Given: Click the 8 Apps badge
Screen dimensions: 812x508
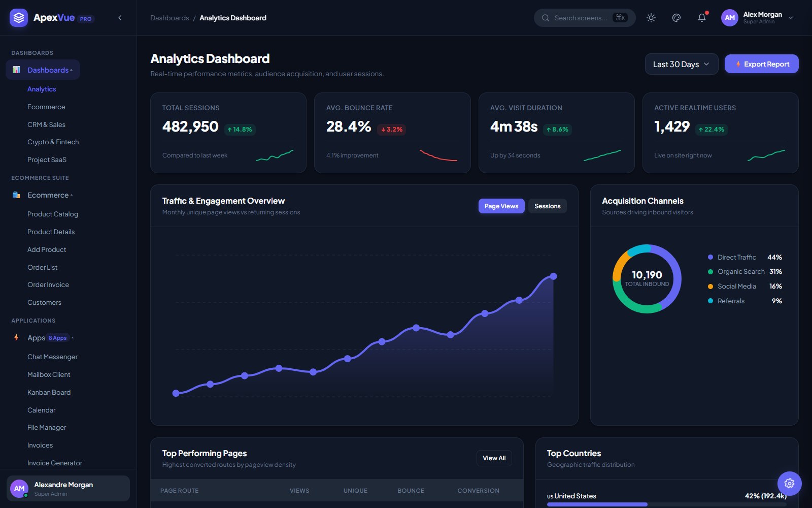Looking at the screenshot, I should coord(58,338).
